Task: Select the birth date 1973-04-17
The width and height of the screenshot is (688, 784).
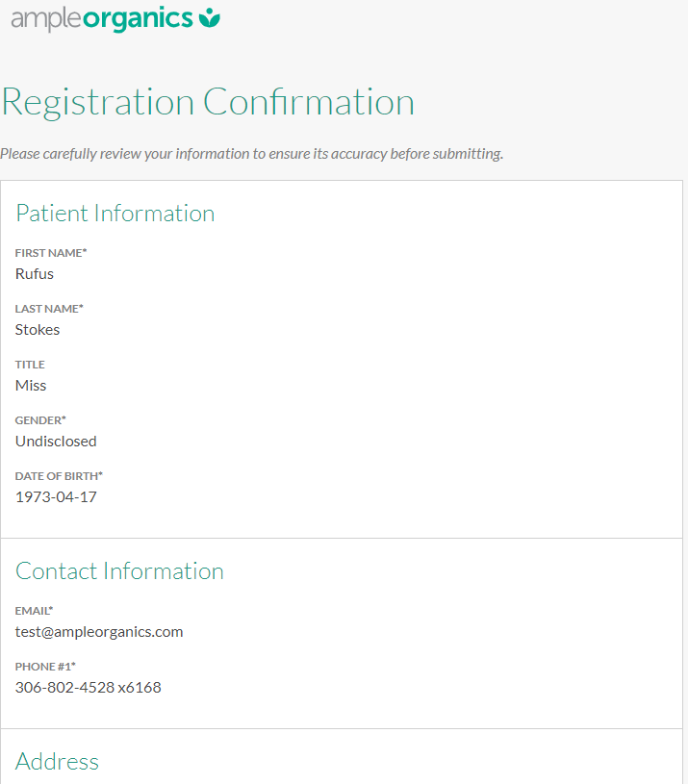Action: 56,497
